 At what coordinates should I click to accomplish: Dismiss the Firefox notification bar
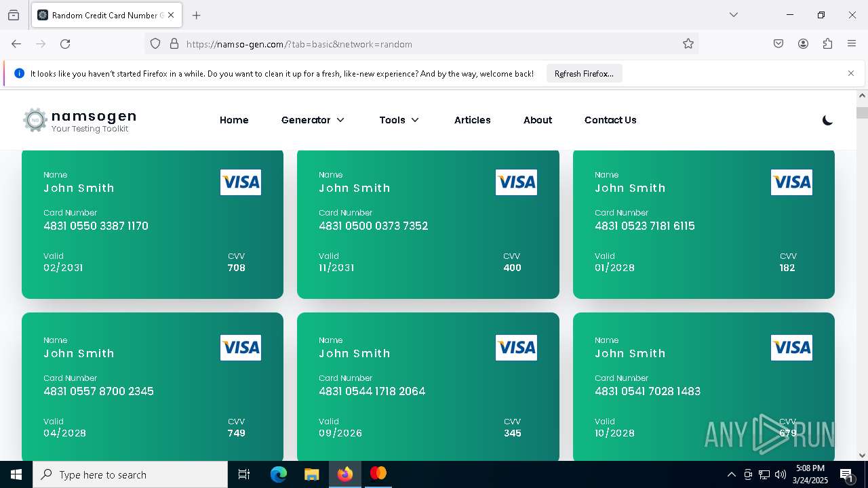[851, 73]
